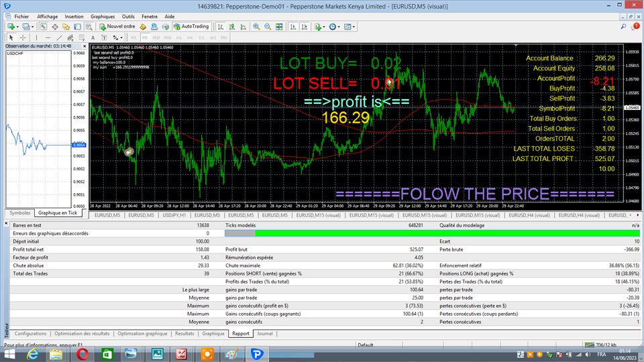Open Optimisation des résultats tab

pyautogui.click(x=82, y=334)
